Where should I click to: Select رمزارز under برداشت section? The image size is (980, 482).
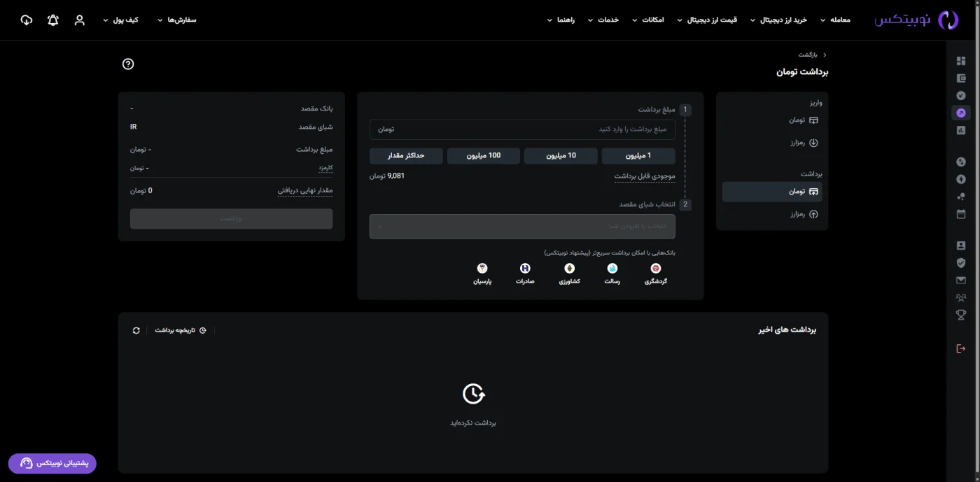pos(804,215)
